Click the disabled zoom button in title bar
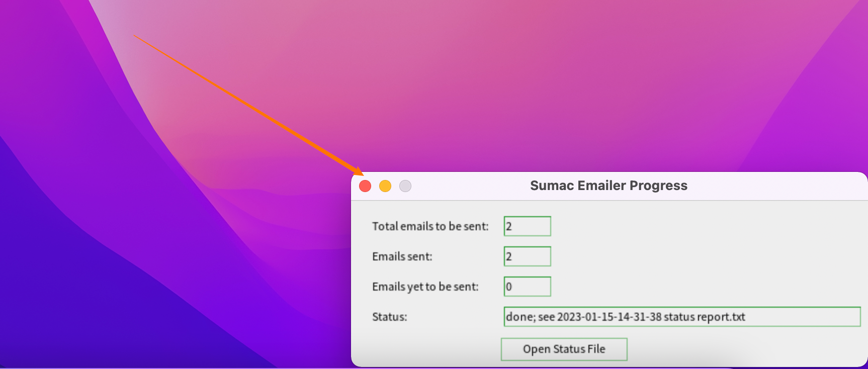 coord(405,187)
